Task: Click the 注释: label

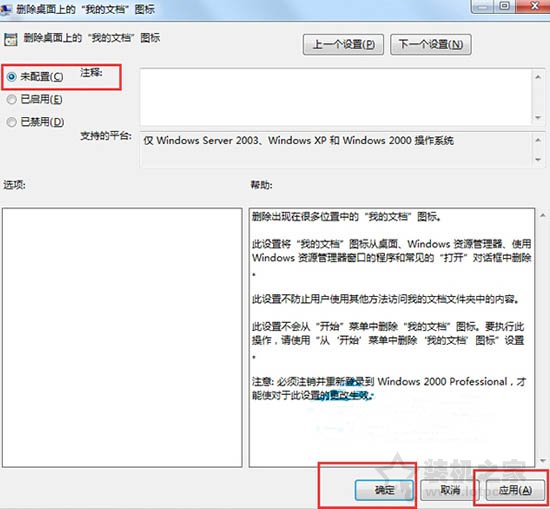Action: click(x=91, y=73)
